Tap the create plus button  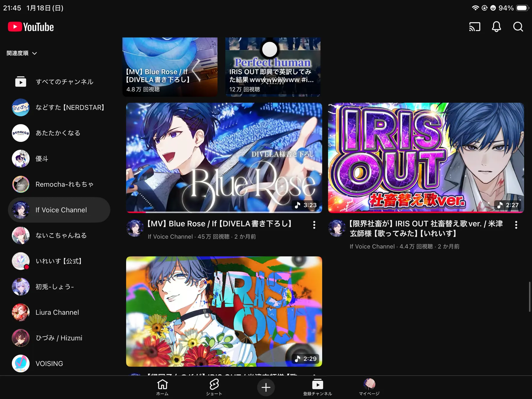point(266,387)
